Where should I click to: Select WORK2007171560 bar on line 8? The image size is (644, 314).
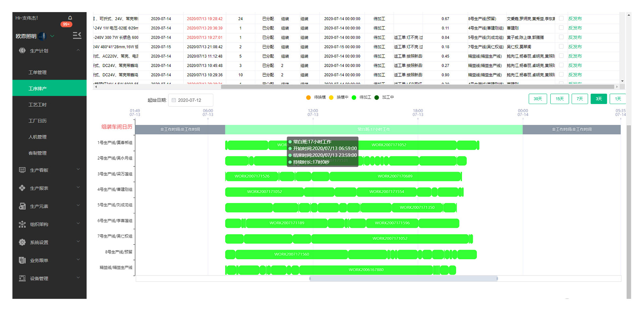point(292,254)
